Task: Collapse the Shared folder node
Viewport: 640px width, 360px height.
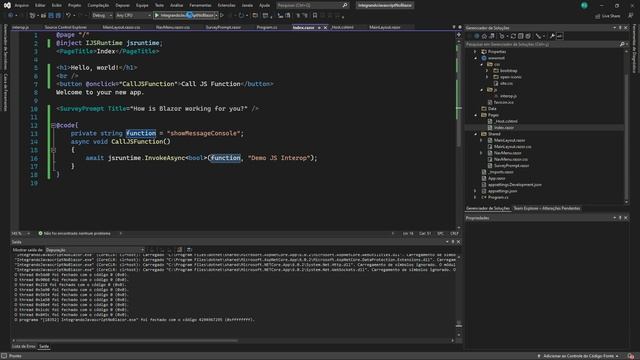Action: point(475,134)
